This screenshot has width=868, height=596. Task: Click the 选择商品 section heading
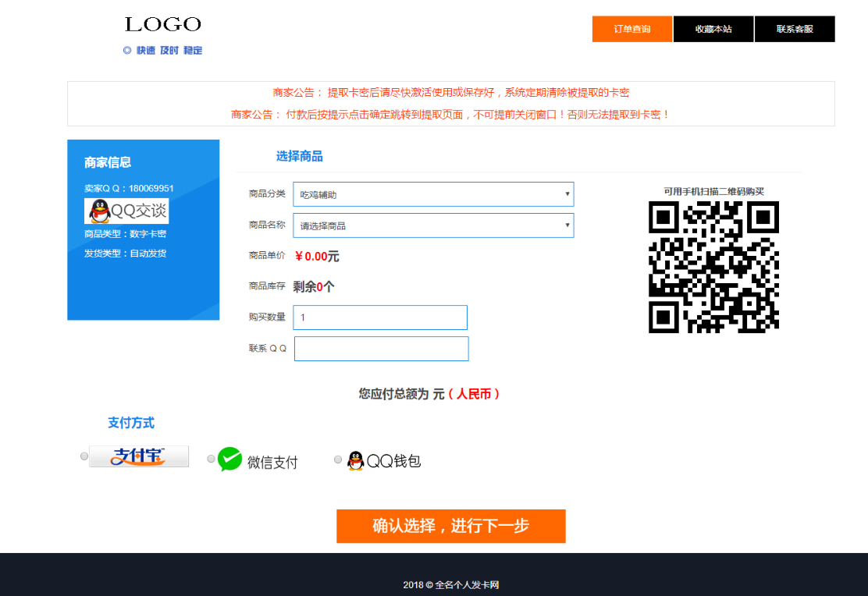[300, 157]
